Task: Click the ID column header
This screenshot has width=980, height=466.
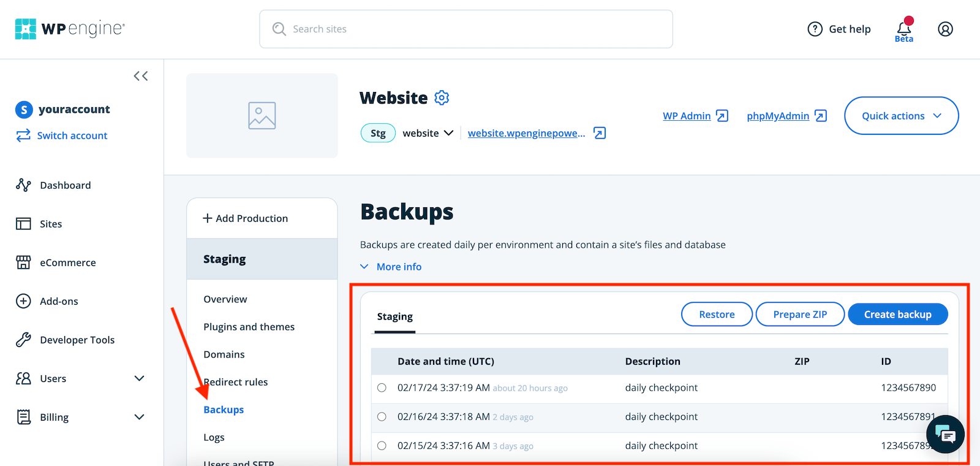Action: [886, 361]
